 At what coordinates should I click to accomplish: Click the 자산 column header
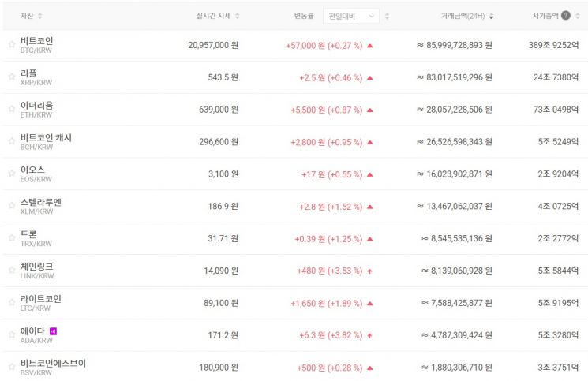click(27, 16)
